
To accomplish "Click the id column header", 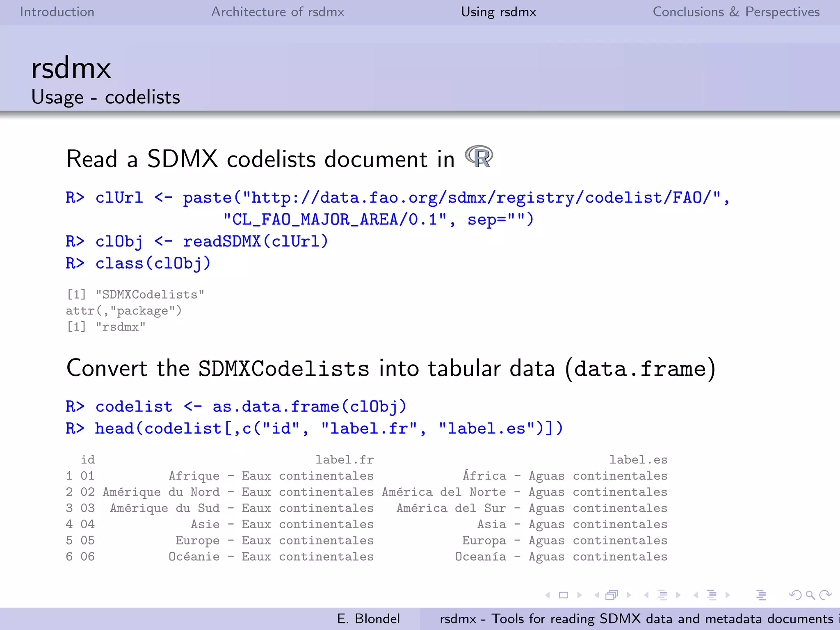I will tap(88, 460).
